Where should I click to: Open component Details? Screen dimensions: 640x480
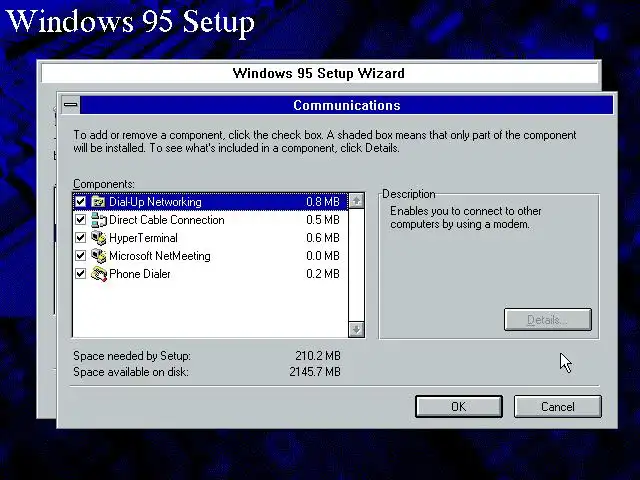[547, 320]
